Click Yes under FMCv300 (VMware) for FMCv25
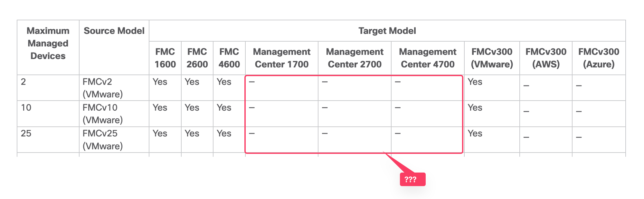Screen dimensions: 644x199 tap(475, 133)
